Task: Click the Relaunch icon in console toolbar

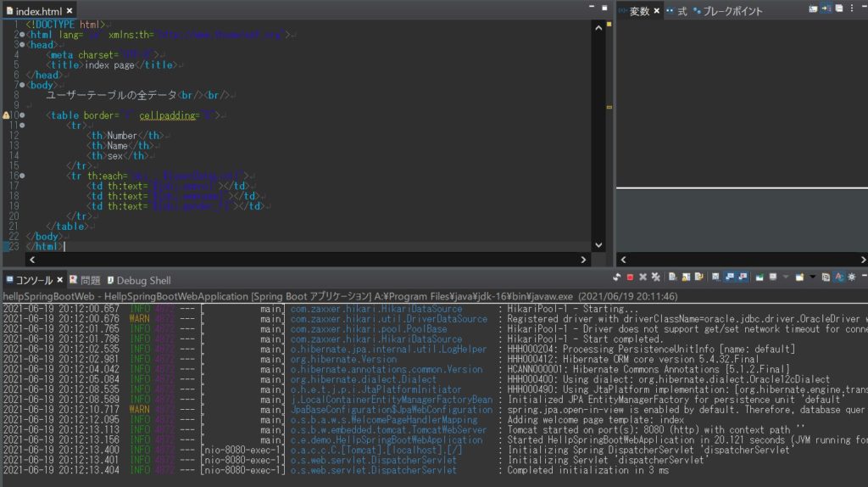Action: tap(617, 277)
